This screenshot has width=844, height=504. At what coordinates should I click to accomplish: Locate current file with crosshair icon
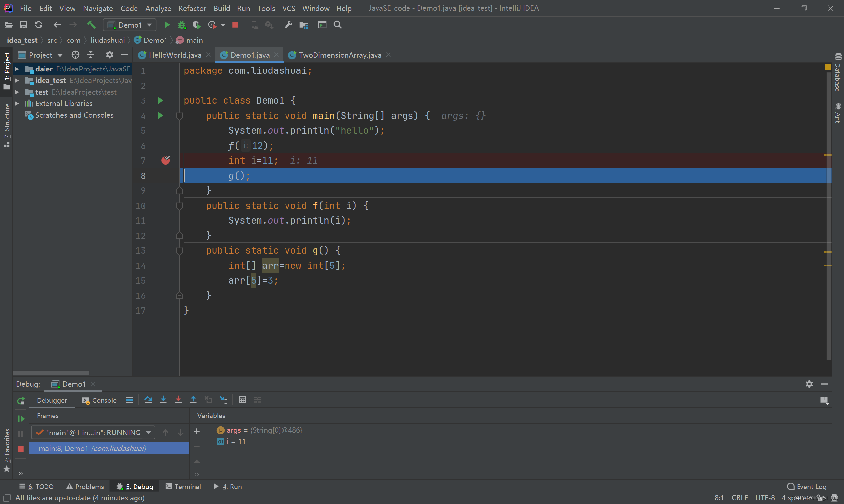(x=75, y=55)
